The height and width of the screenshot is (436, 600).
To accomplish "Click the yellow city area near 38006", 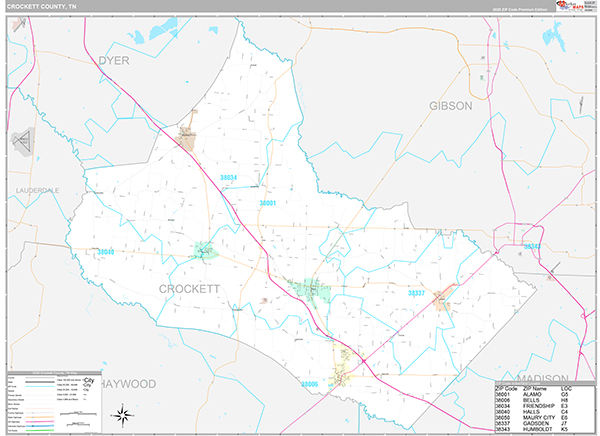I will pos(344,364).
